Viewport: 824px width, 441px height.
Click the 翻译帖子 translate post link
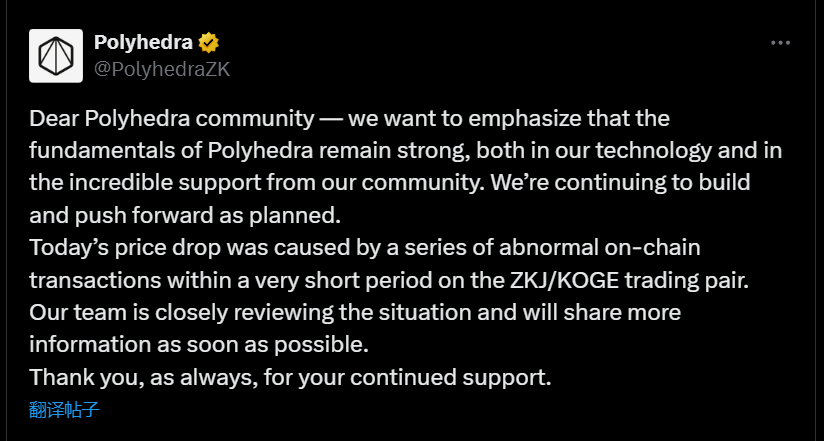(x=65, y=409)
